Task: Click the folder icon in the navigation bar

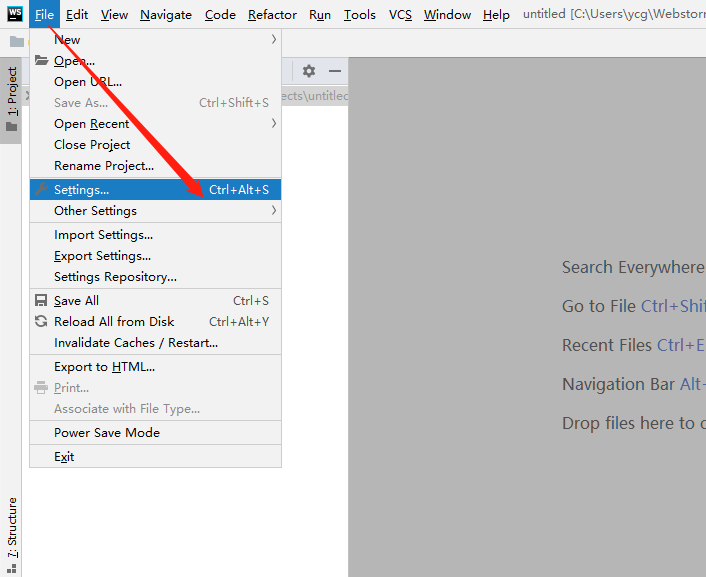Action: [17, 42]
